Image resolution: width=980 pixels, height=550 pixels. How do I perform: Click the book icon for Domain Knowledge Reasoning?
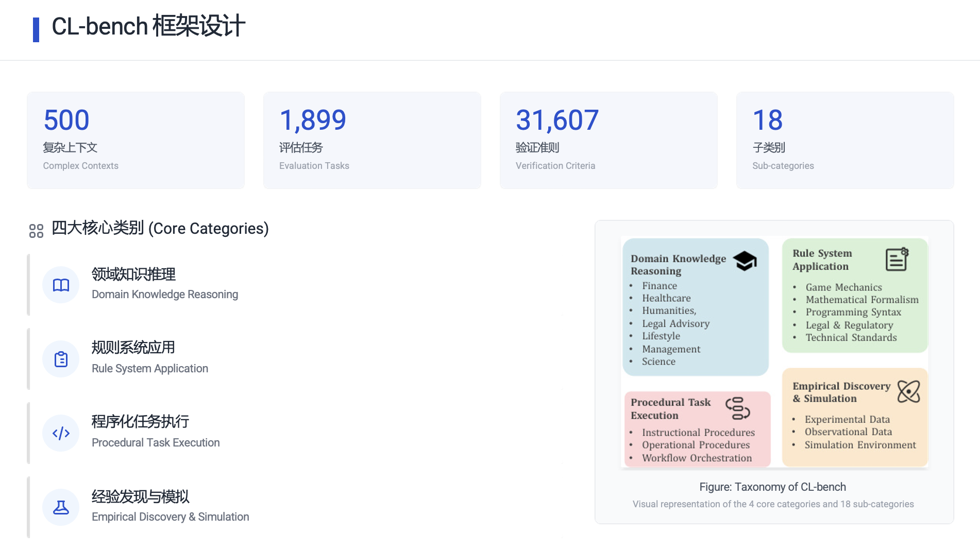(61, 285)
